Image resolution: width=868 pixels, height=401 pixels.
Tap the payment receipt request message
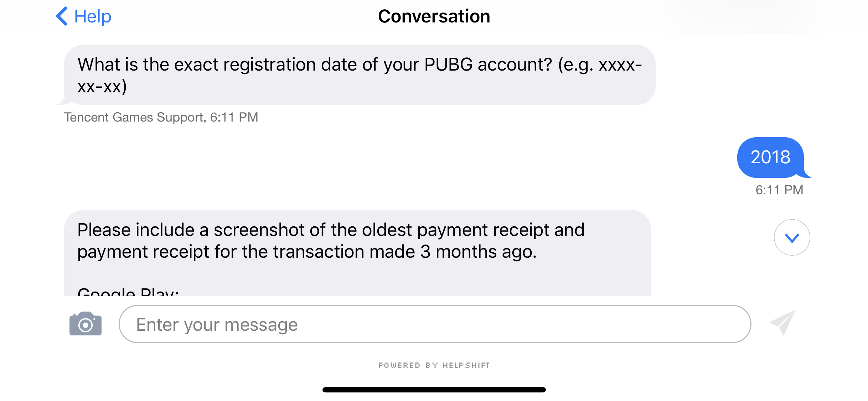[x=357, y=241]
